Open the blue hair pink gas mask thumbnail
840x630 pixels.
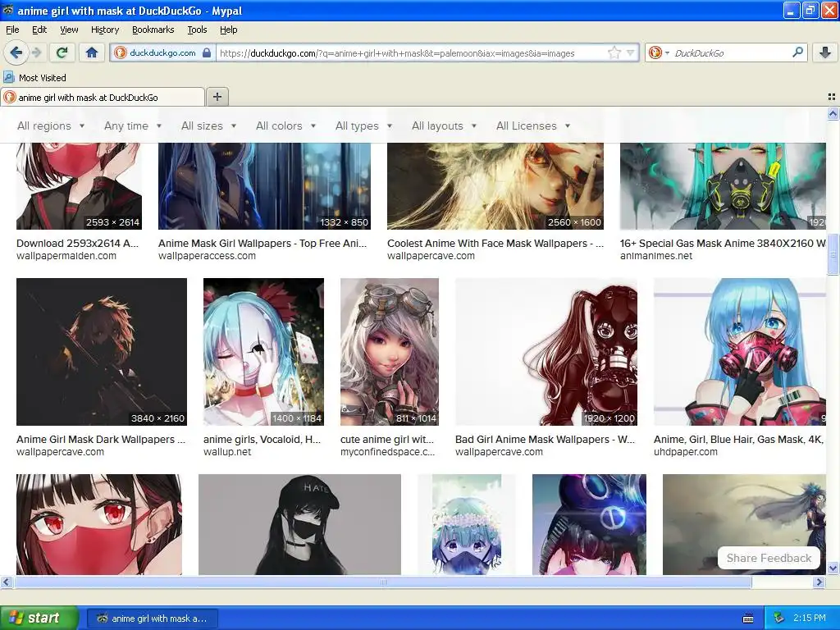(x=740, y=352)
